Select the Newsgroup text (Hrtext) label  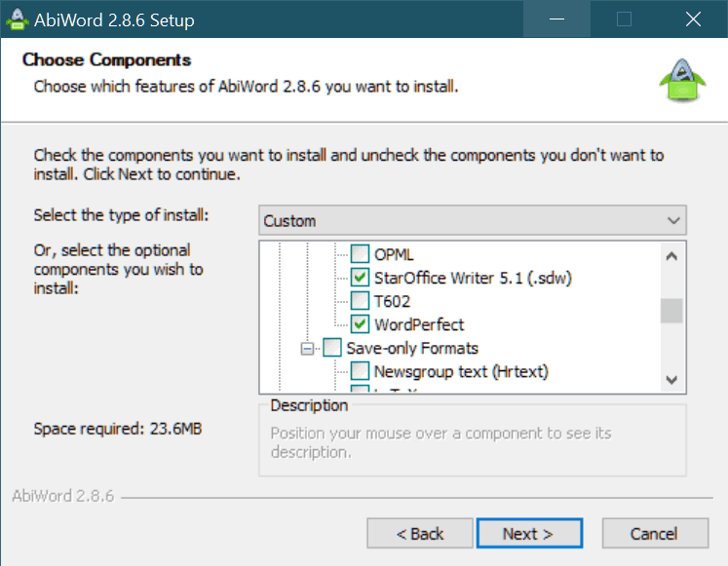(461, 371)
